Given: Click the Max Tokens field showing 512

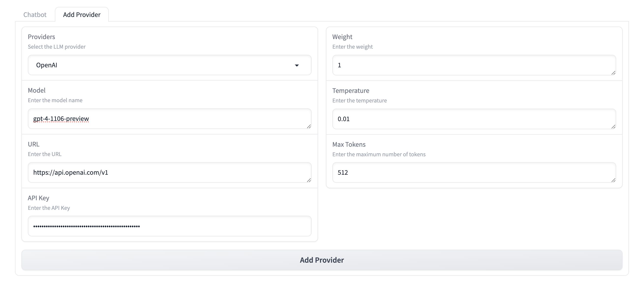Looking at the screenshot, I should coord(474,172).
